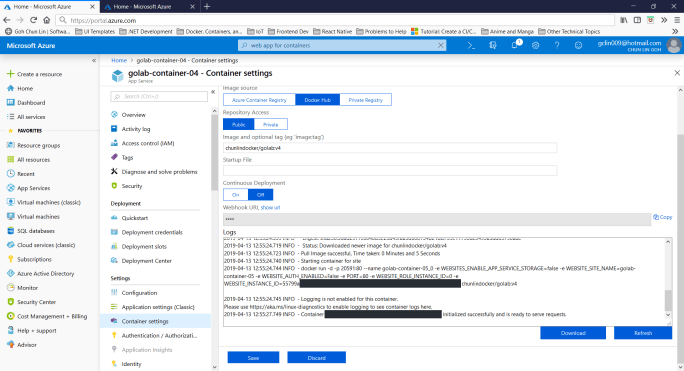Focus the resource menu search field
The width and height of the screenshot is (684, 371).
click(x=159, y=96)
